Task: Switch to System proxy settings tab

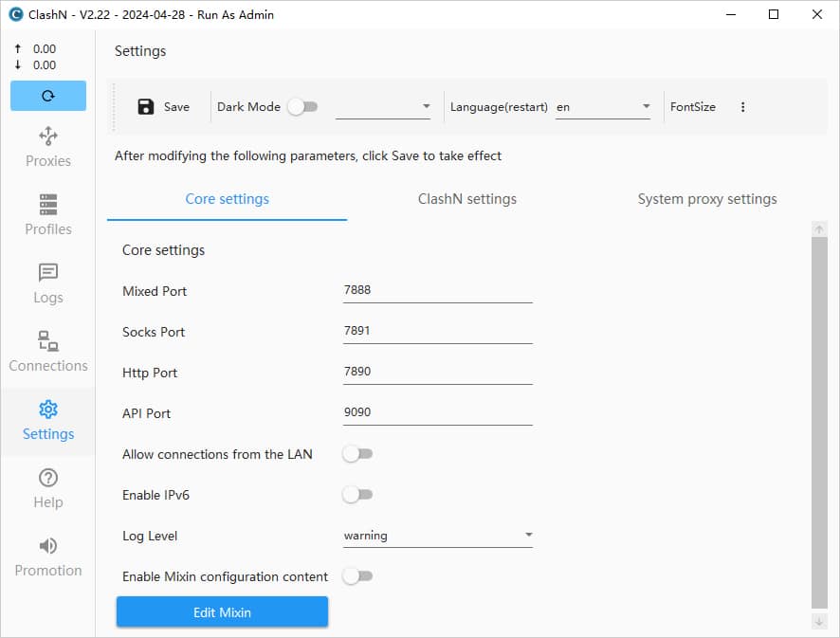Action: pyautogui.click(x=707, y=199)
